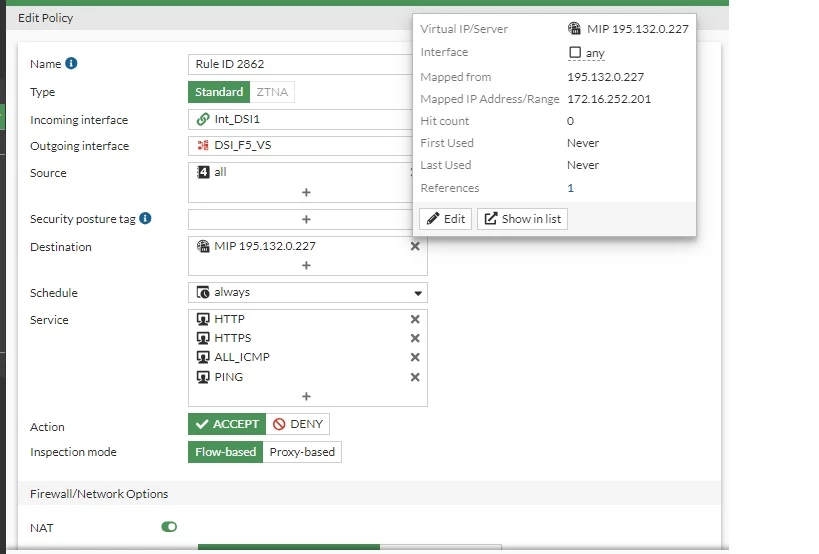Click the always schedule clock icon
This screenshot has width=819, height=554.
tap(203, 292)
